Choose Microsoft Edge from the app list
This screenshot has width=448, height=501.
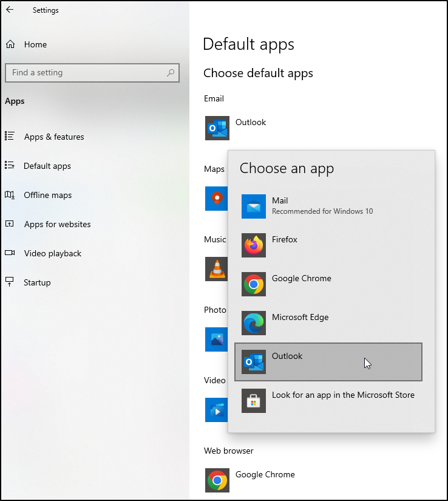[328, 323]
